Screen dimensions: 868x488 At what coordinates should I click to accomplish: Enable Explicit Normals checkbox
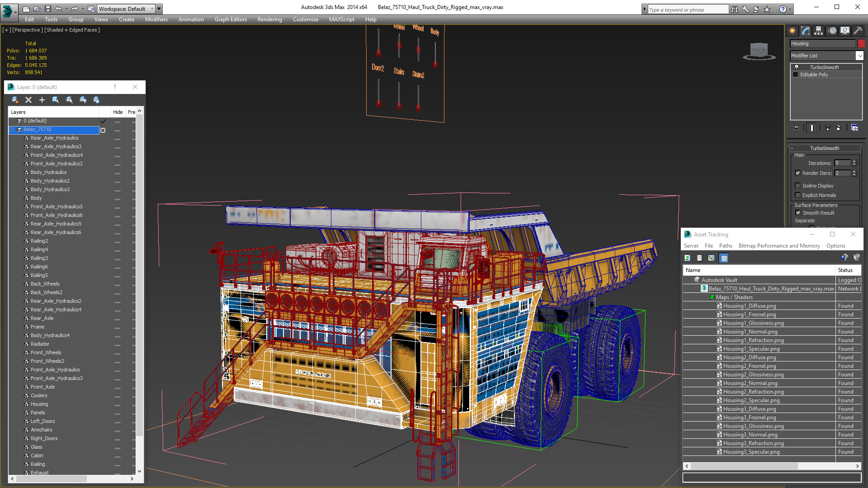click(x=798, y=195)
